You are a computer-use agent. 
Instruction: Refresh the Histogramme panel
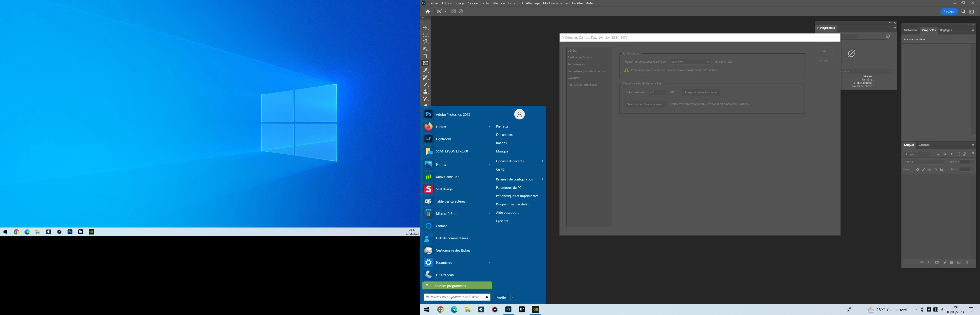(x=888, y=36)
